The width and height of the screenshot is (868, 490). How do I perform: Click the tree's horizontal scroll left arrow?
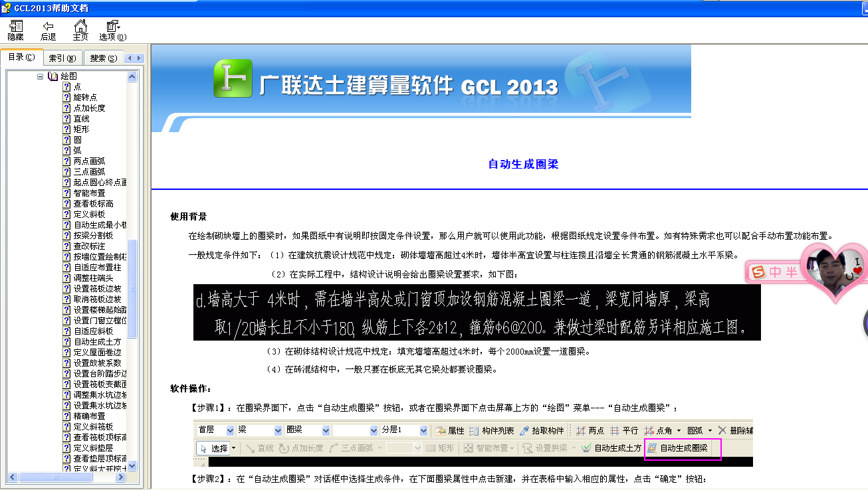tap(12, 477)
